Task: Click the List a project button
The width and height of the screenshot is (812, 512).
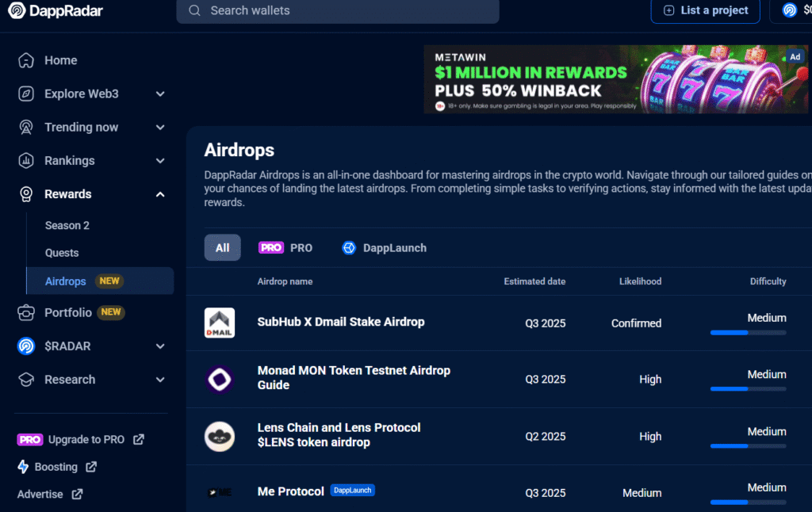Action: tap(705, 10)
